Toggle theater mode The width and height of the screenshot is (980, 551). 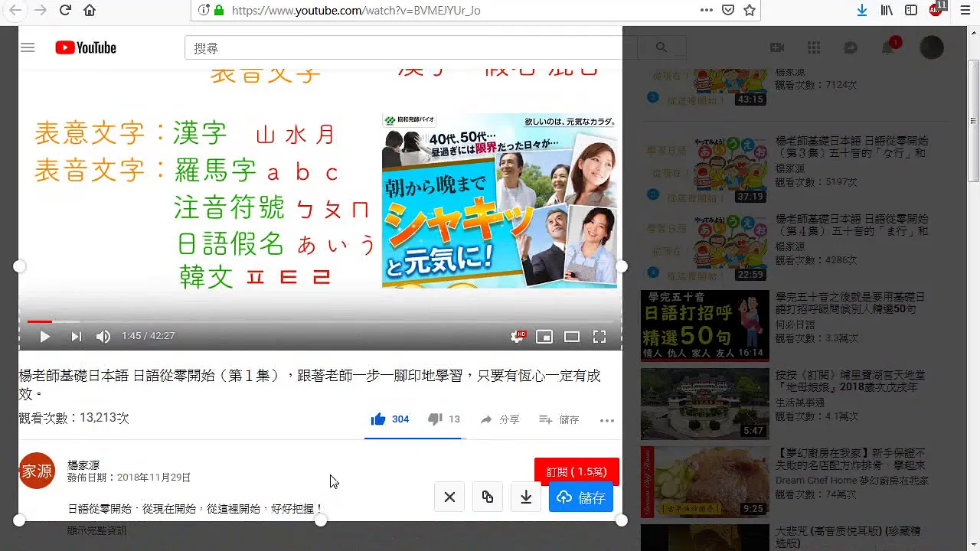pos(572,336)
